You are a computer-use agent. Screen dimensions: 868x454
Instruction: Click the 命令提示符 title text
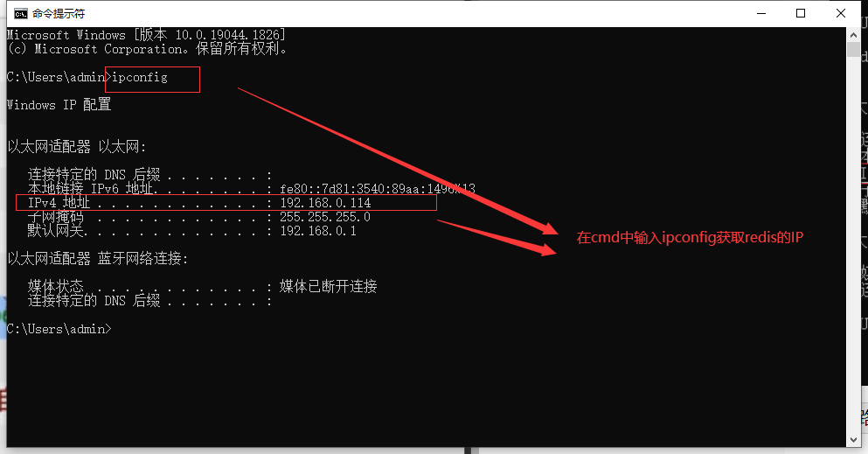point(59,13)
